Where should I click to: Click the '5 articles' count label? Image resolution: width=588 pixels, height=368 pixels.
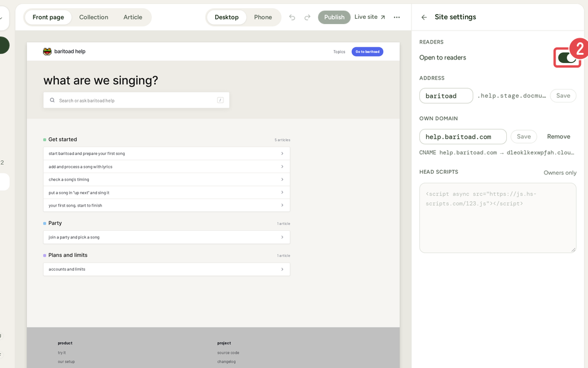click(x=282, y=140)
